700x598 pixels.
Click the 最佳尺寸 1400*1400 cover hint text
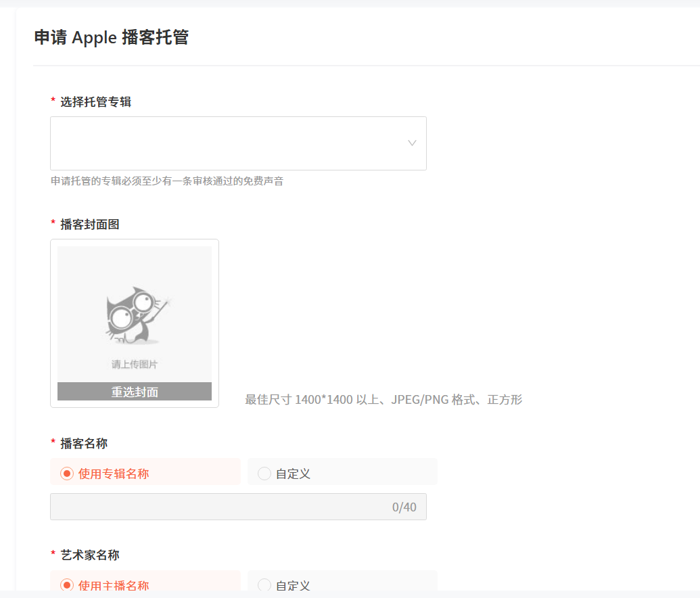coord(383,399)
